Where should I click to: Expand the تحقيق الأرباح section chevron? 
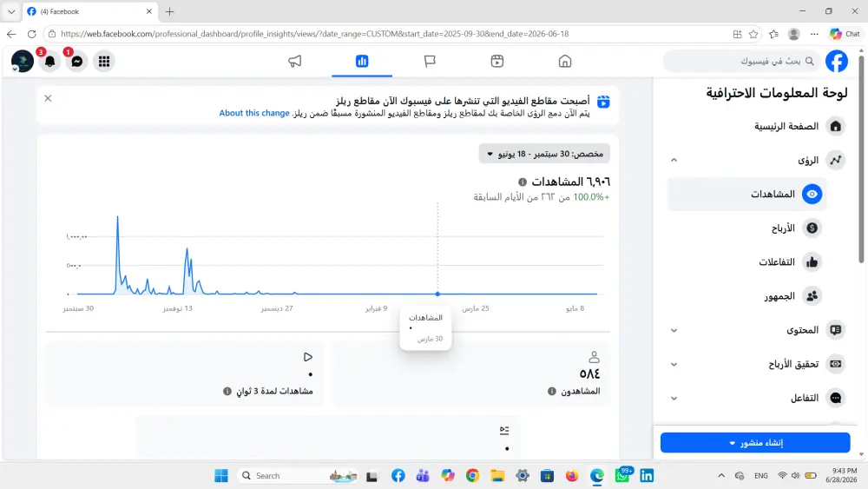click(x=674, y=365)
